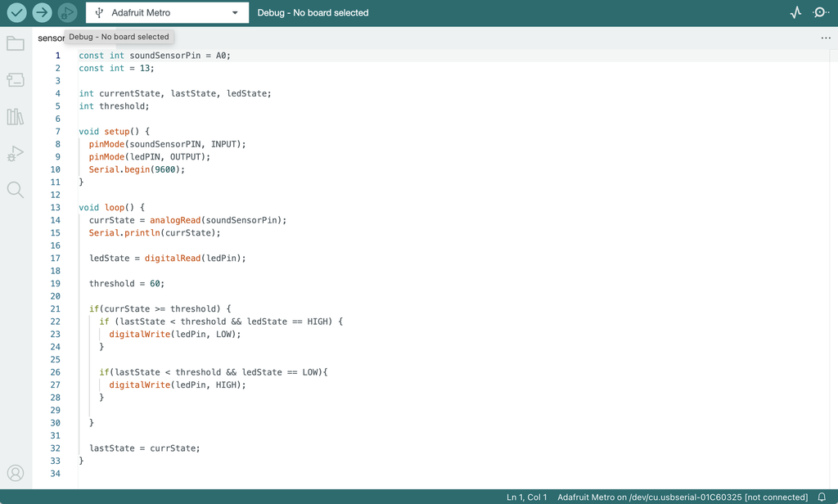Click line number 21 in gutter
The height and width of the screenshot is (504, 838).
(56, 308)
